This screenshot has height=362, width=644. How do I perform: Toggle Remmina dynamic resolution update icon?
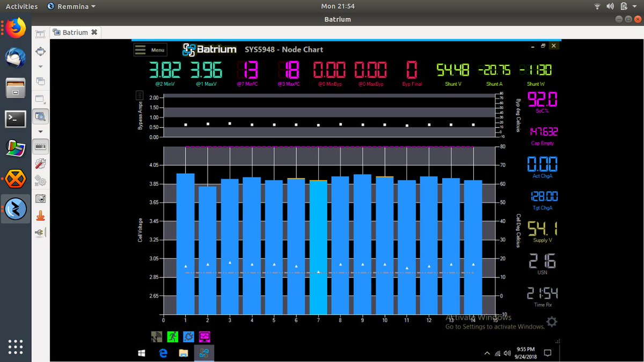pos(40,99)
